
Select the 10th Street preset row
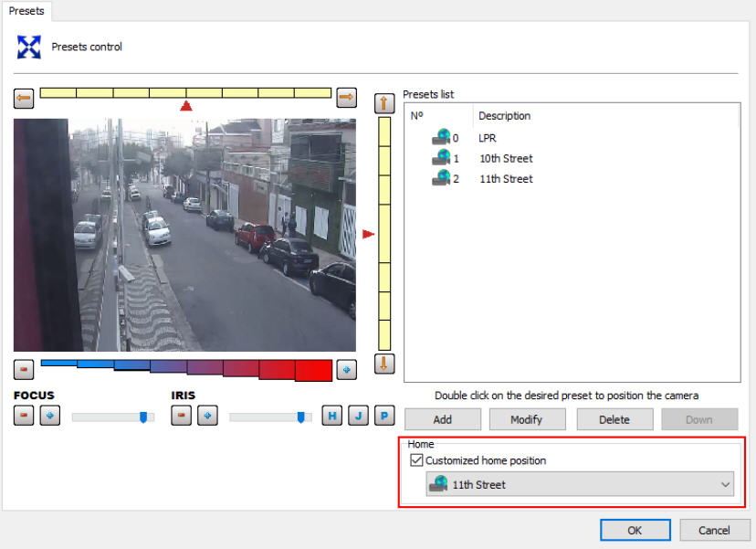click(x=571, y=158)
